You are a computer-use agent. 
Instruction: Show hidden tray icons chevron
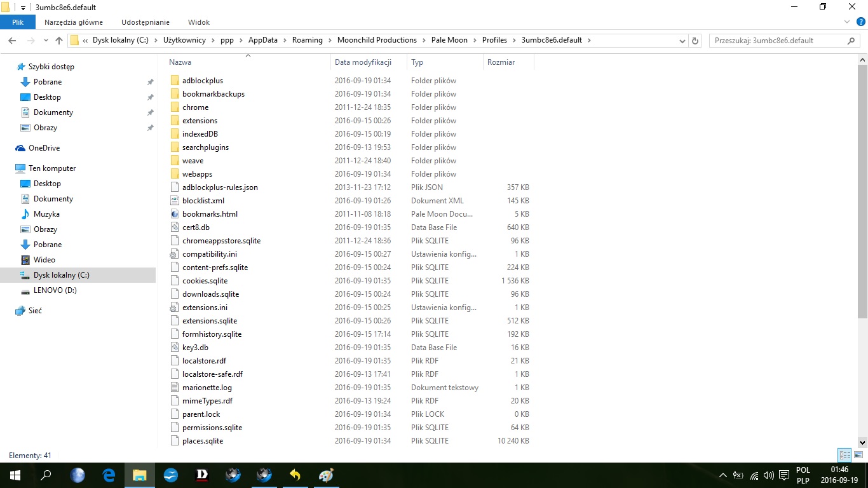click(x=723, y=475)
